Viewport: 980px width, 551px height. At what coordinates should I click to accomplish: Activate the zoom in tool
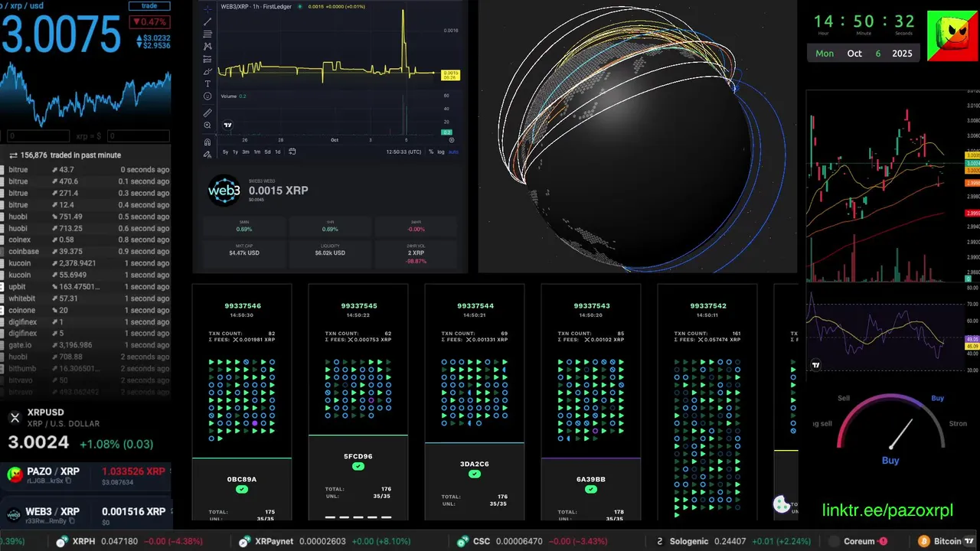[x=207, y=125]
